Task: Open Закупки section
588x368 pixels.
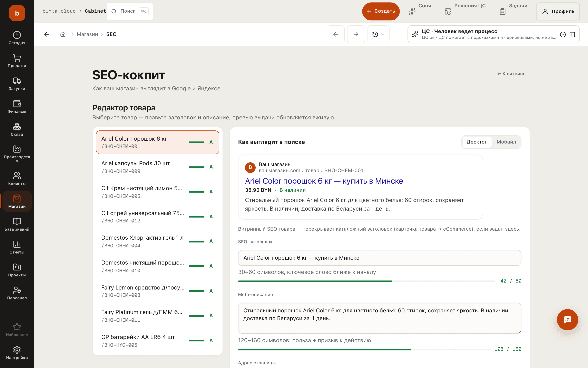Action: click(17, 84)
